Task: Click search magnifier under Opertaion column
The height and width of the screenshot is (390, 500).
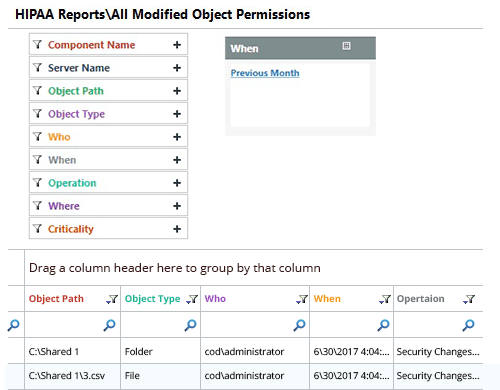Action: (x=468, y=325)
